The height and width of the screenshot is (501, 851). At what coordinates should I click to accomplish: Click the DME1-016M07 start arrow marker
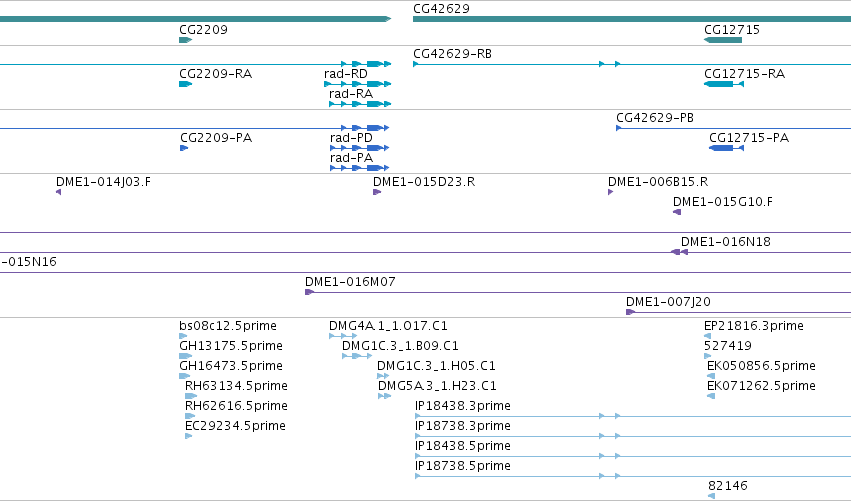coord(309,292)
